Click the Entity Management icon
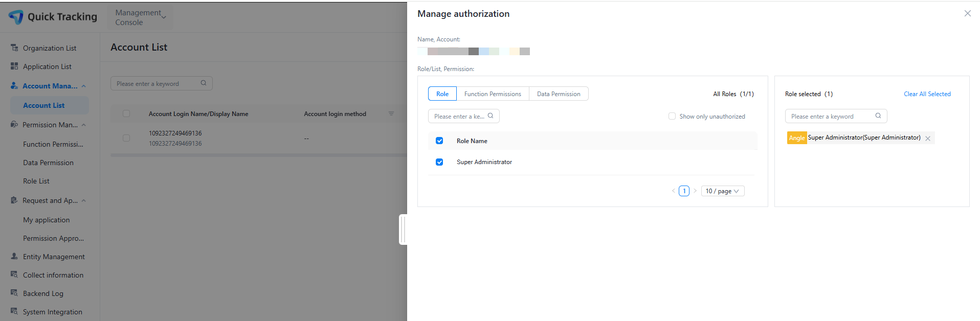980x321 pixels. (x=14, y=256)
